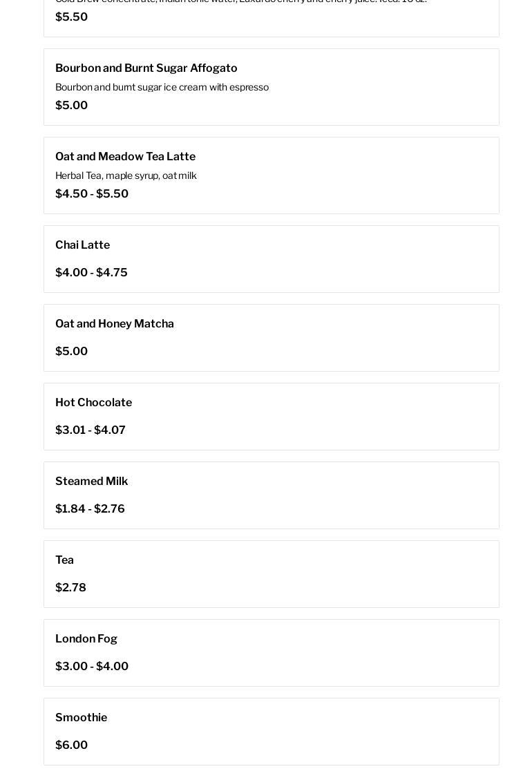Click the Oat and Meadow Tea Latte title
This screenshot has width=532, height=771.
[x=125, y=157]
